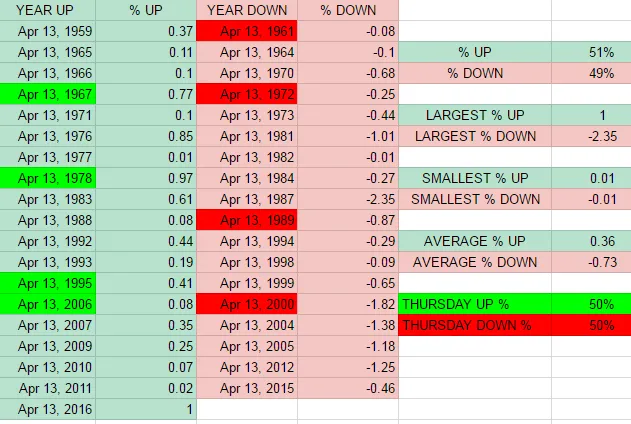Click the 50% value in green row

tap(591, 304)
